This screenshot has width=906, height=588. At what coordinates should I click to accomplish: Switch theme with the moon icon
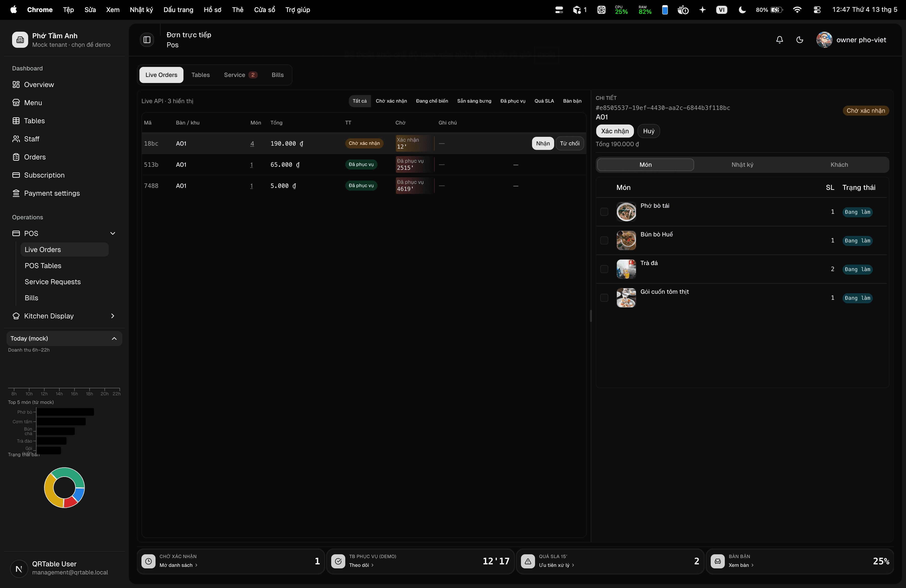pos(799,40)
